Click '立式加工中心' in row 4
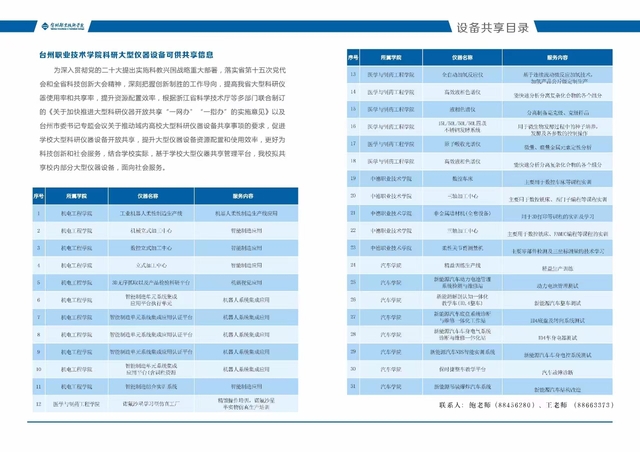 tap(151, 265)
